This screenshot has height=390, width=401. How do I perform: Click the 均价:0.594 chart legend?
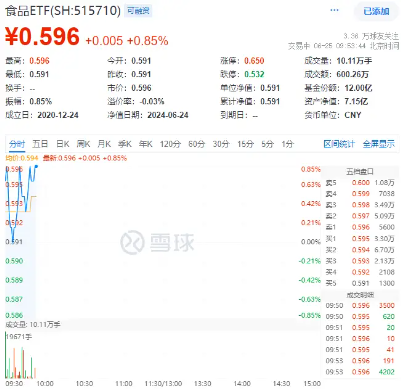[22, 158]
